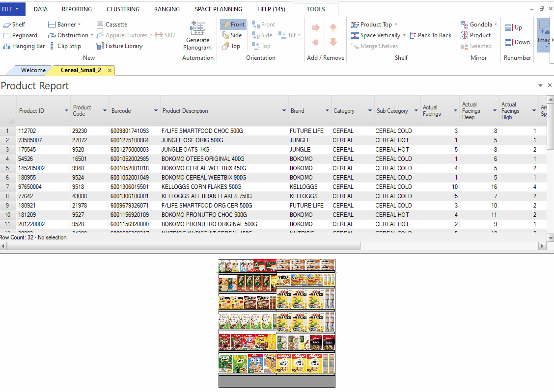The width and height of the screenshot is (554, 392).
Task: Insert a Banner fixture
Action: [x=62, y=25]
